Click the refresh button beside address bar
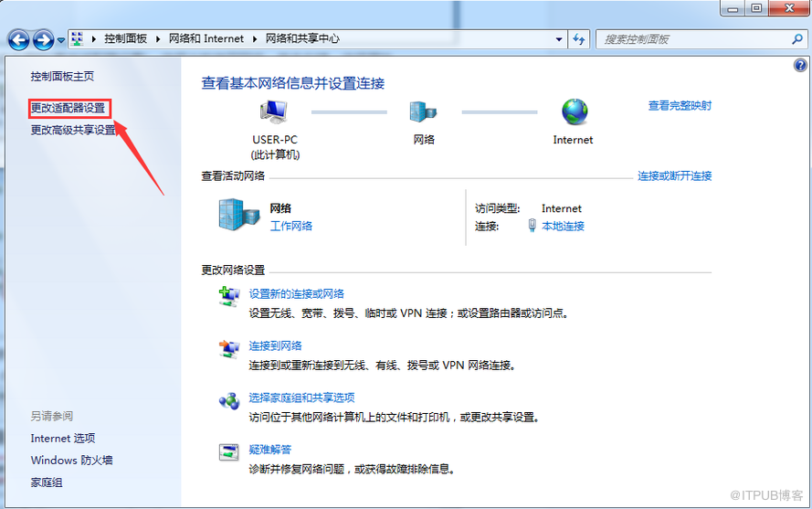 (579, 39)
